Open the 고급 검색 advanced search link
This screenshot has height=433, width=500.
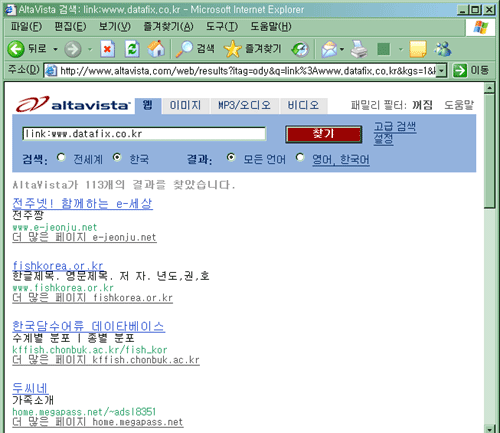(x=395, y=126)
